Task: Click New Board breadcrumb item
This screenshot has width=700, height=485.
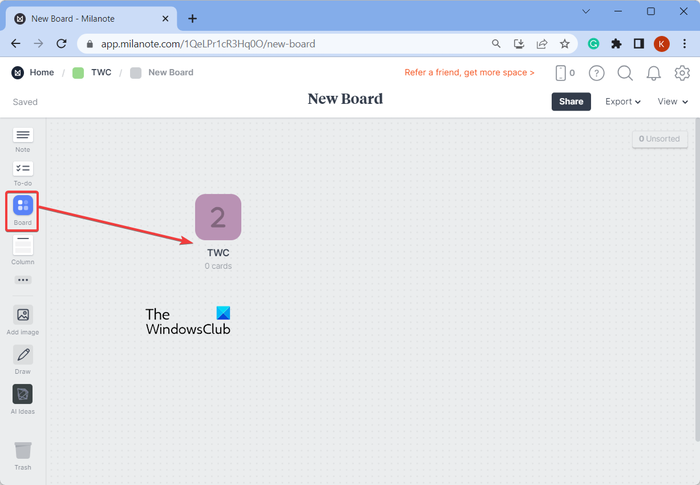Action: 171,72
